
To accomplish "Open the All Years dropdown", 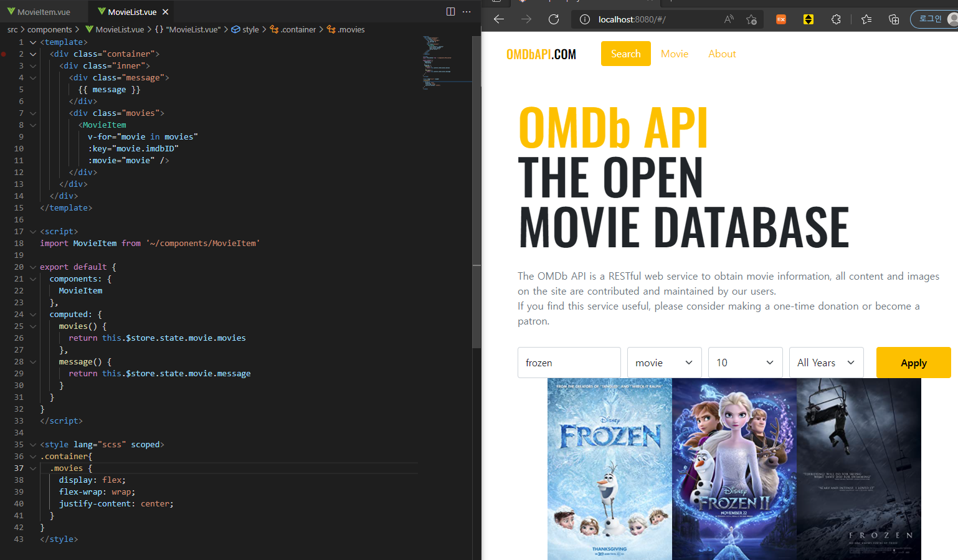I will (827, 363).
